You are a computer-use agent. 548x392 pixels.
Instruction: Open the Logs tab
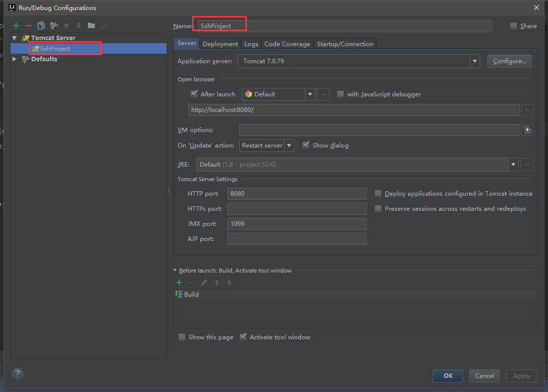(251, 44)
